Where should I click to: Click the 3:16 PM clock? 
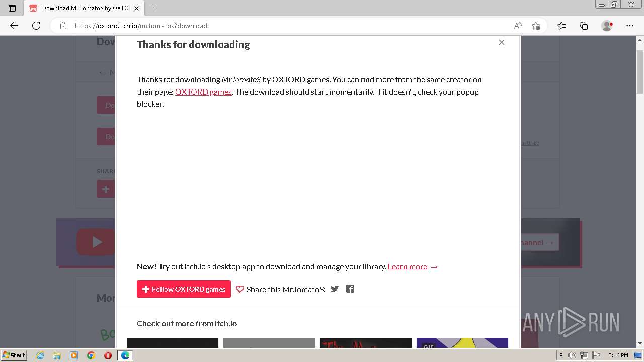click(x=618, y=355)
